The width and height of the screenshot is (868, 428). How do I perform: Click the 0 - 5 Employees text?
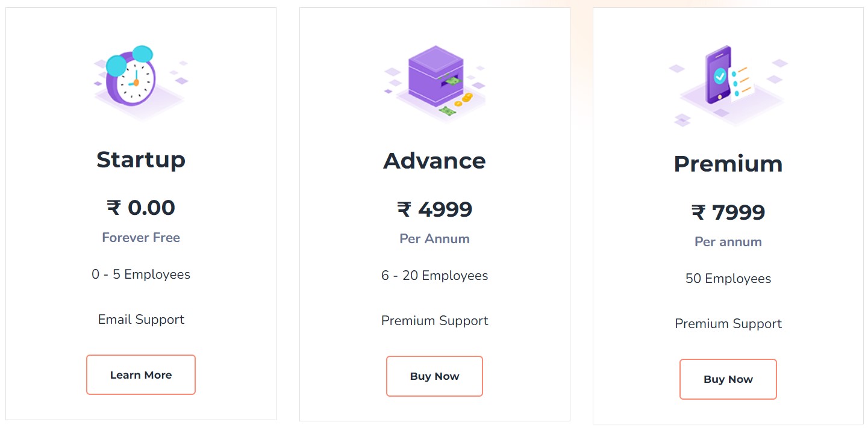[x=141, y=274]
